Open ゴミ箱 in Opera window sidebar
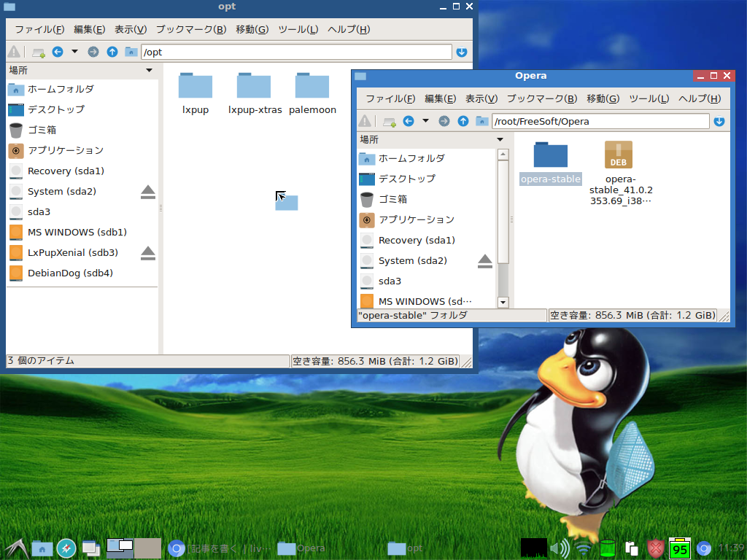747x560 pixels. [x=426, y=199]
